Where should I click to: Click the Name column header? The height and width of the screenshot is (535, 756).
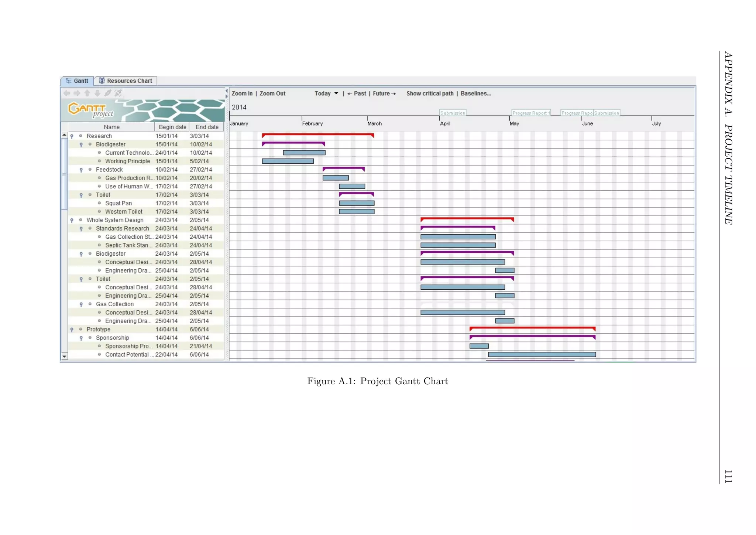[111, 127]
